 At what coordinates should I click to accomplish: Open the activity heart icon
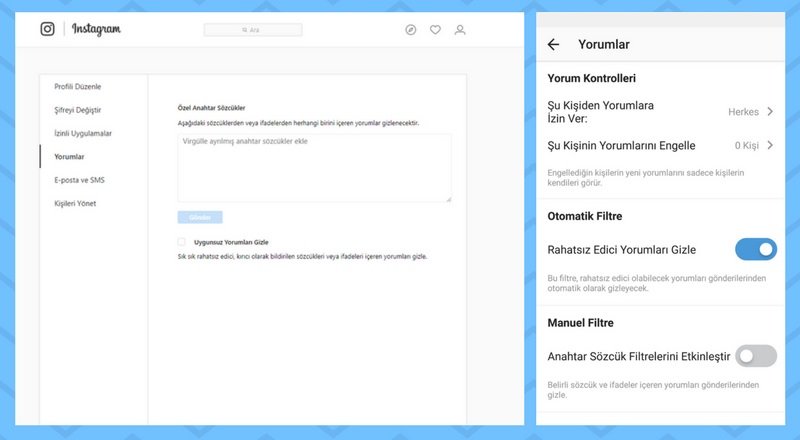pos(435,30)
